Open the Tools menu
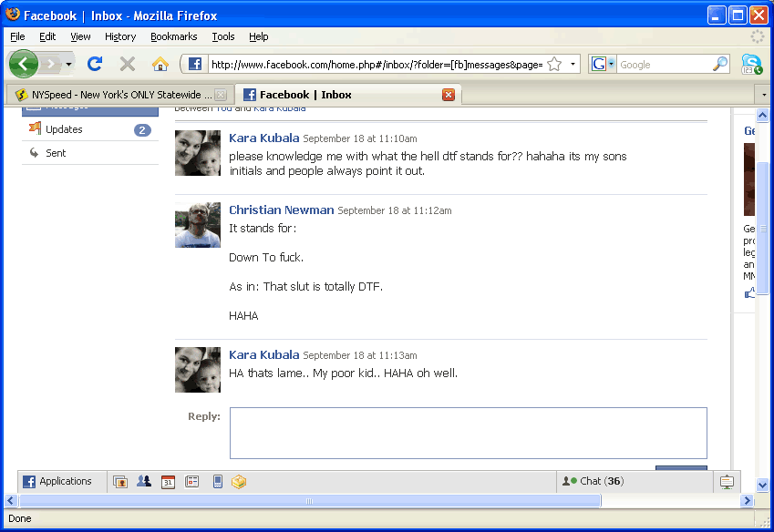Screen dimensions: 774x532 223,36
